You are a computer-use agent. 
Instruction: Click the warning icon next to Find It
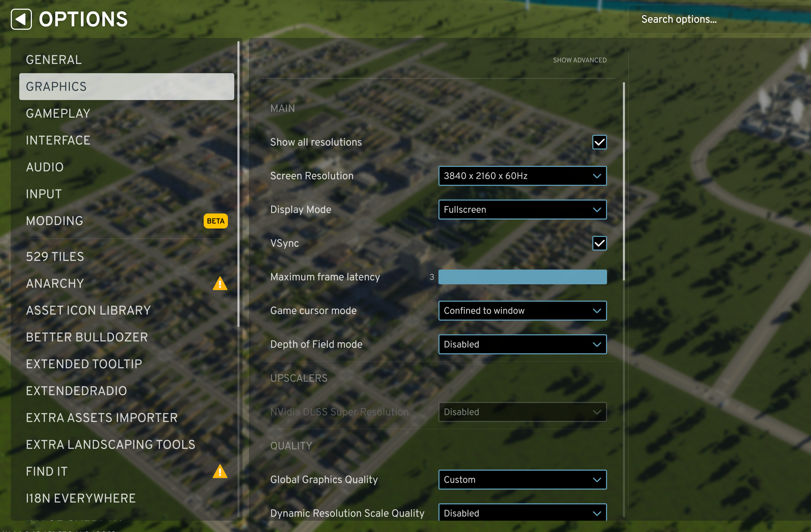coord(220,471)
